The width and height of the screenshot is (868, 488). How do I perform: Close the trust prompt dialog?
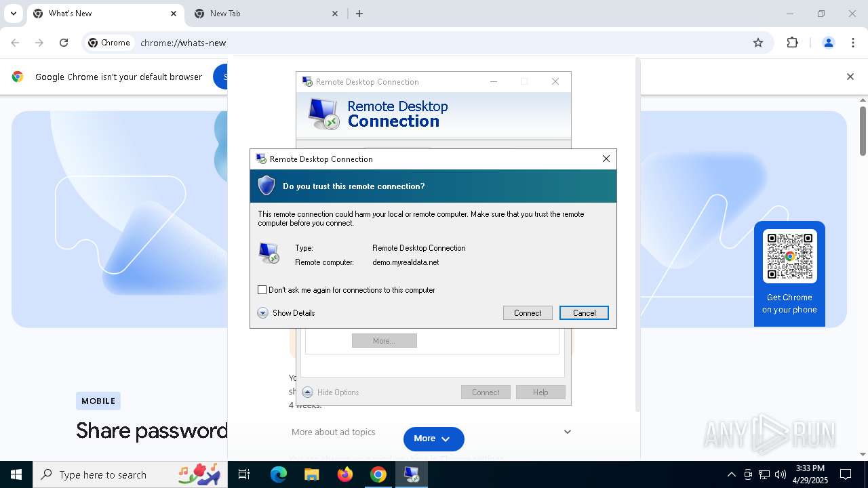coord(606,159)
